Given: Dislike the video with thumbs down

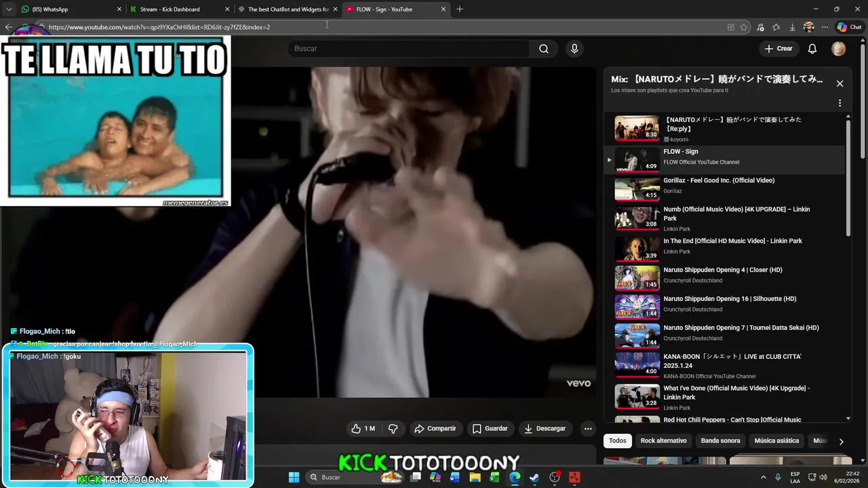Looking at the screenshot, I should [x=393, y=428].
